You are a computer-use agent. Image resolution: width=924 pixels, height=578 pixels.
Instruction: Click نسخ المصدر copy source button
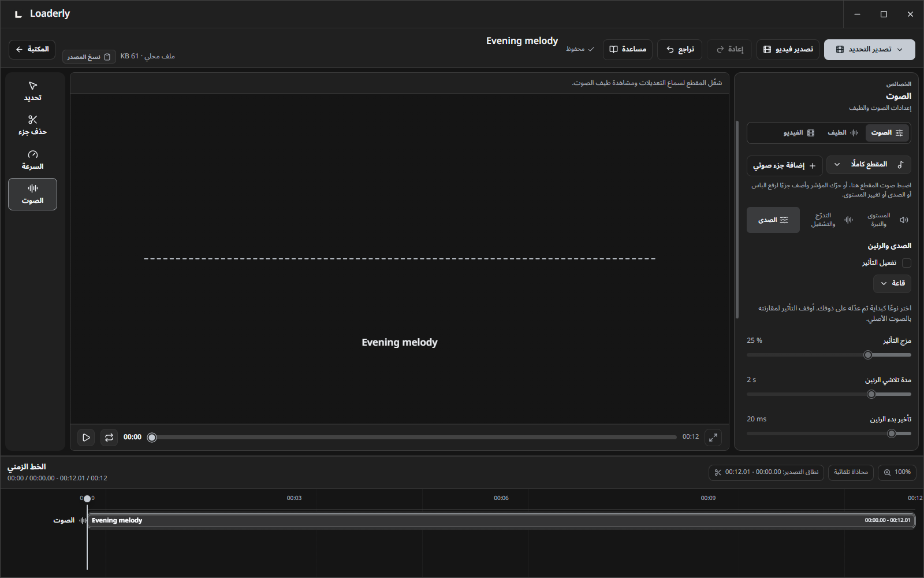[89, 57]
